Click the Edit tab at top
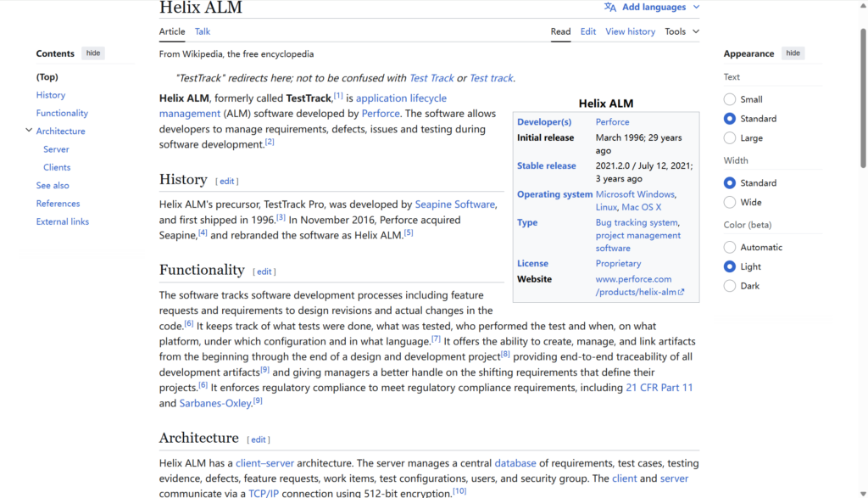Image resolution: width=868 pixels, height=498 pixels. pos(588,31)
